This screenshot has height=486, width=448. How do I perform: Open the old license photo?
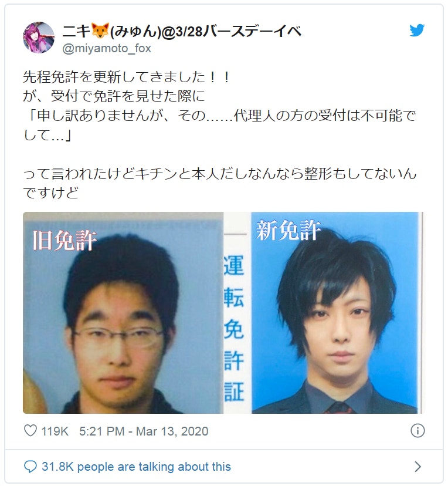[x=123, y=313]
